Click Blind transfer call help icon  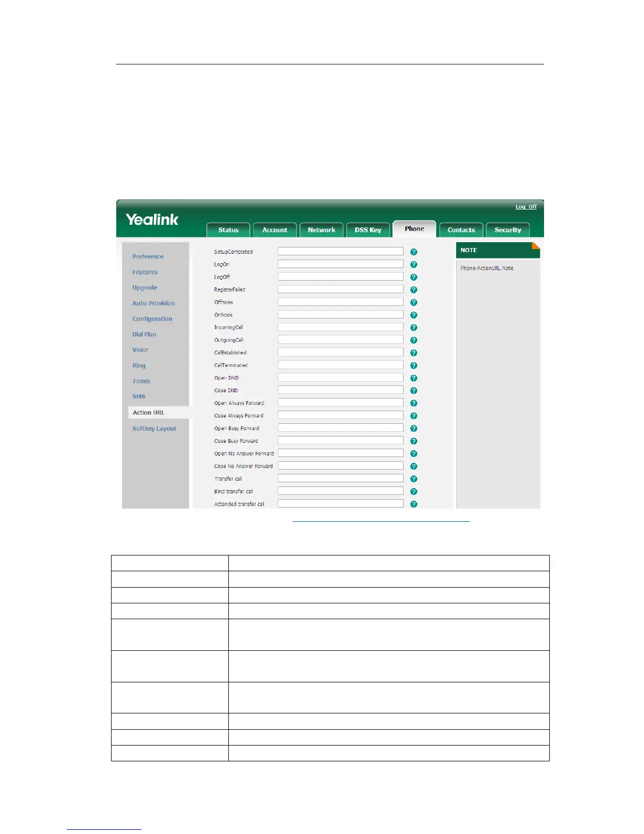(x=414, y=492)
